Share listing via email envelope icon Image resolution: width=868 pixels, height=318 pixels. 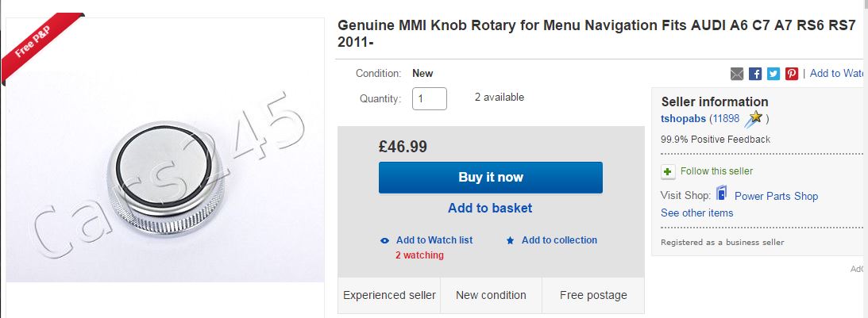point(737,74)
